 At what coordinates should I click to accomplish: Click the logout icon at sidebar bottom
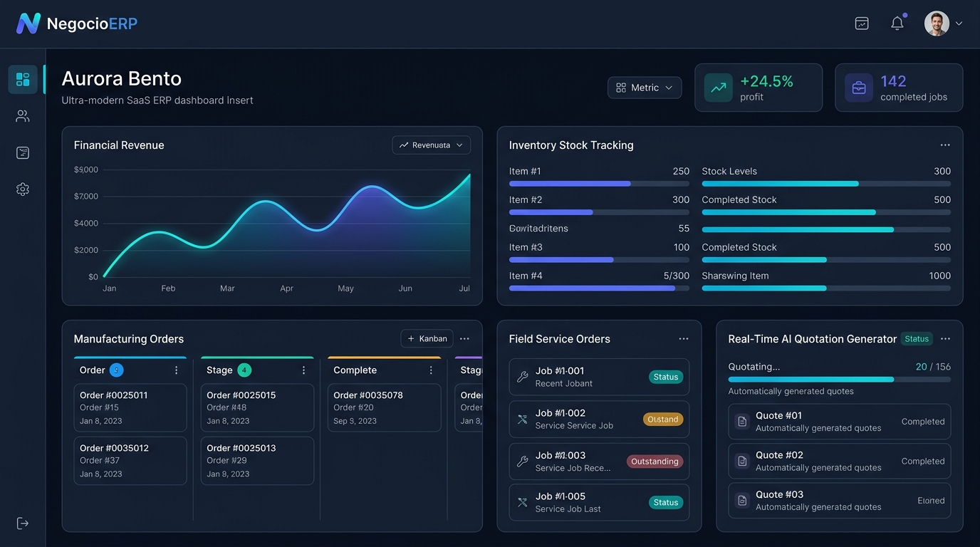point(23,523)
